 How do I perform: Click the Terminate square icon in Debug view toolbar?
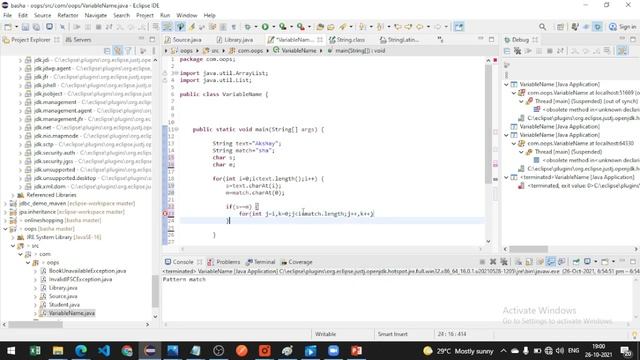550,51
